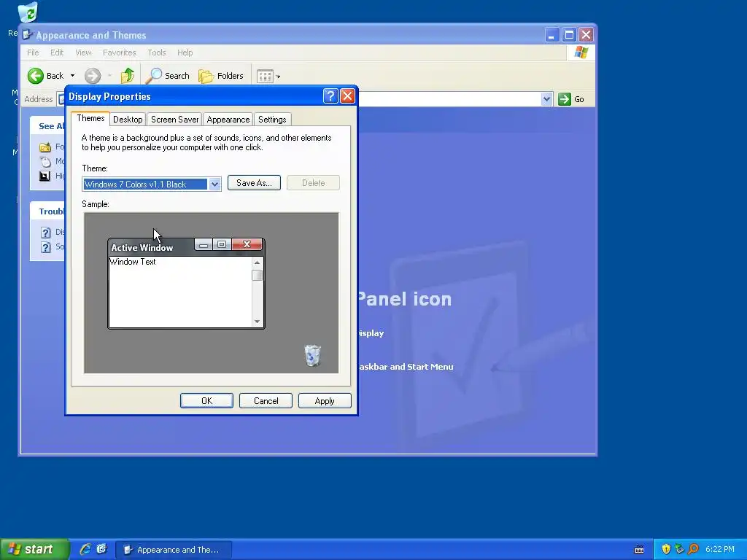The image size is (747, 560).
Task: Open the View menu
Action: tap(83, 52)
